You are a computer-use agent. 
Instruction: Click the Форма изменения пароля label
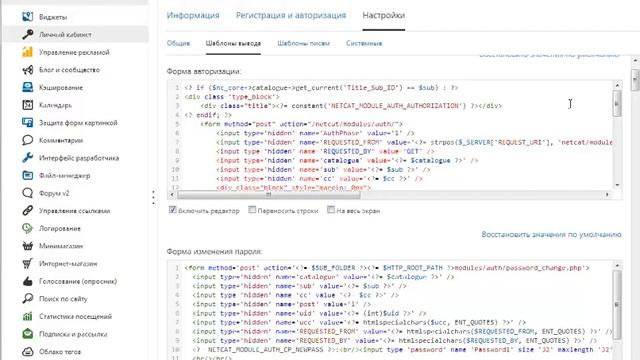point(215,251)
